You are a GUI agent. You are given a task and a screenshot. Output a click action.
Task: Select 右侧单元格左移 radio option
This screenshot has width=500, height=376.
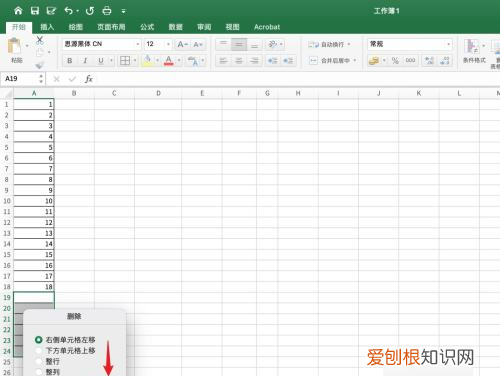coord(39,340)
